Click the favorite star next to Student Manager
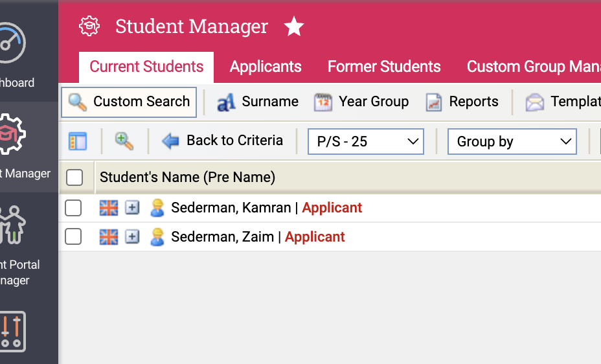 [x=294, y=27]
